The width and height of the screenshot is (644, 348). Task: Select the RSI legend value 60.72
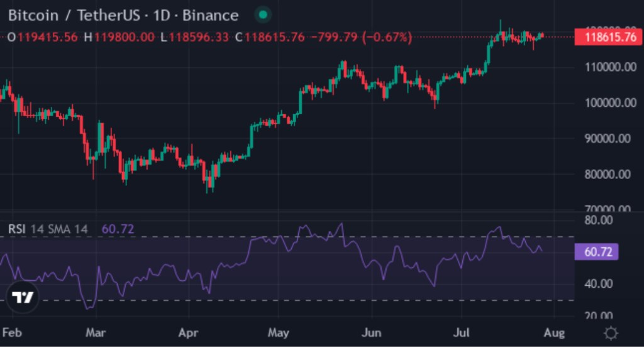point(118,229)
